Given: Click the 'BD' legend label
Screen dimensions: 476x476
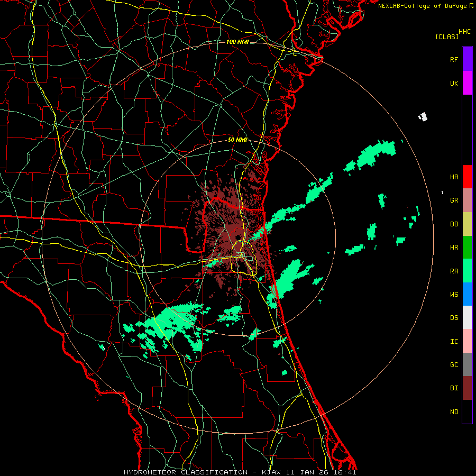Looking at the screenshot, I should coord(454,224).
